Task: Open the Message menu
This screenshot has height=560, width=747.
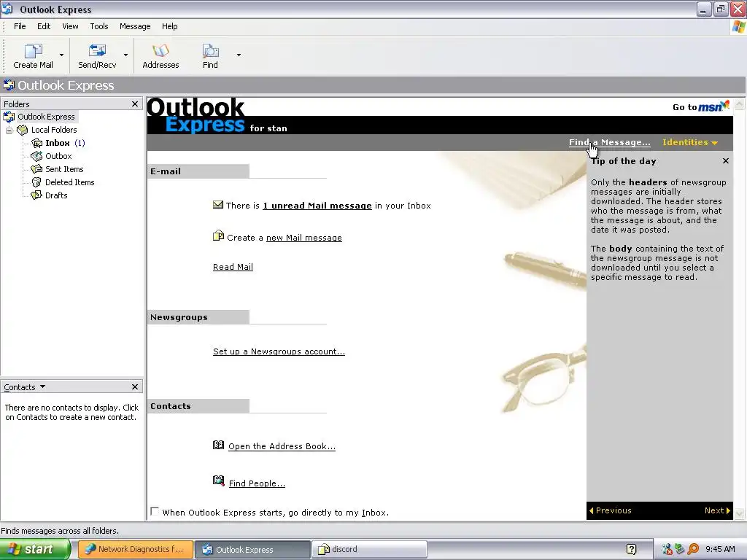Action: click(x=135, y=26)
